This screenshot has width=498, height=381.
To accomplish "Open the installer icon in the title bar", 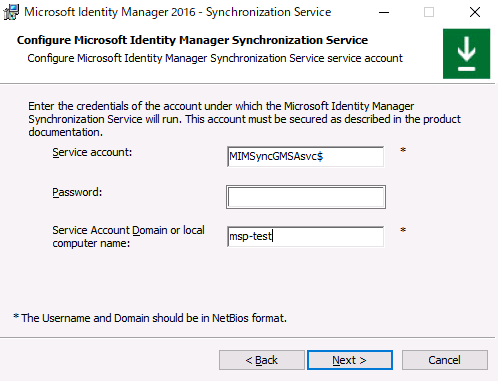I will [11, 12].
